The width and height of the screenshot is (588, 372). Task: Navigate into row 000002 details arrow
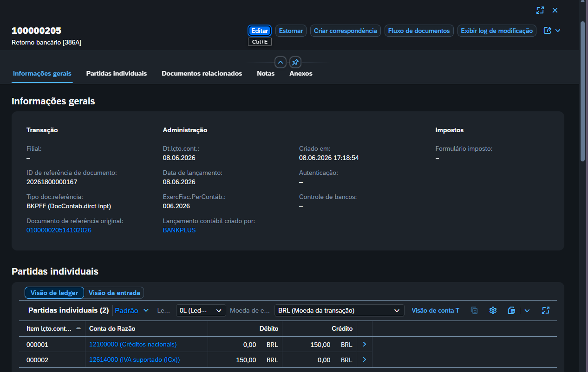pos(365,360)
